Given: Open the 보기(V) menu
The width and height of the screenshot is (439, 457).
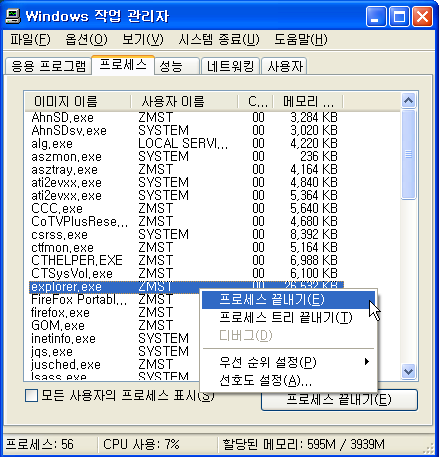Looking at the screenshot, I should [143, 40].
